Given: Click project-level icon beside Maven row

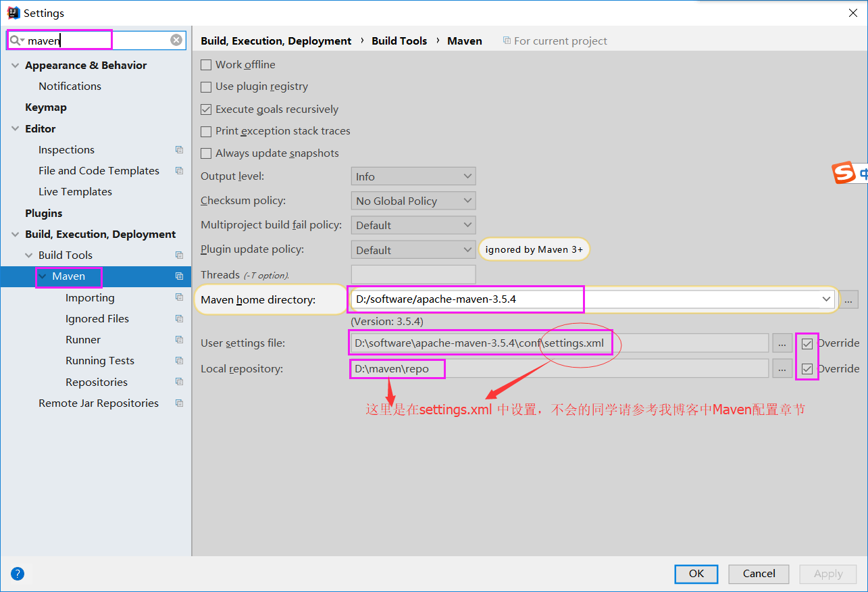Looking at the screenshot, I should click(x=179, y=276).
